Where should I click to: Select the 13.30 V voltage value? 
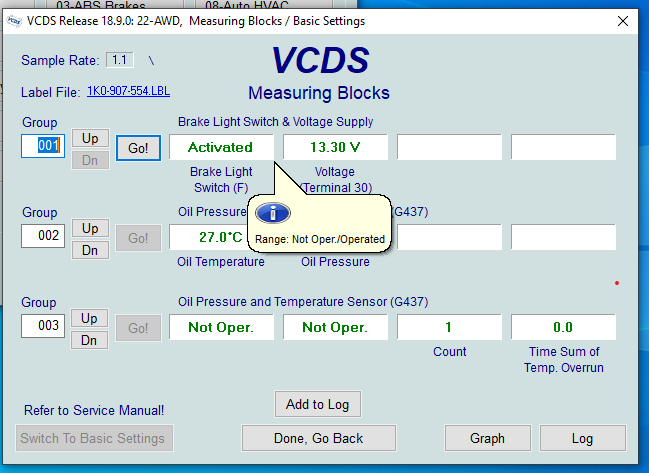click(x=335, y=147)
